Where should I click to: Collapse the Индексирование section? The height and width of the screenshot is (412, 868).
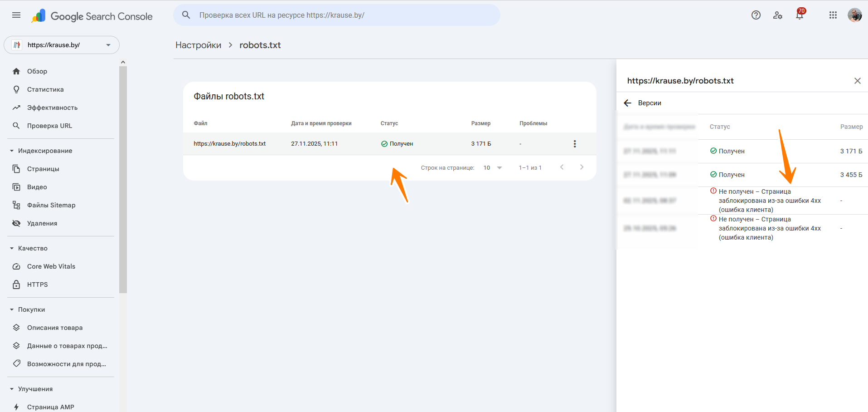coord(12,151)
